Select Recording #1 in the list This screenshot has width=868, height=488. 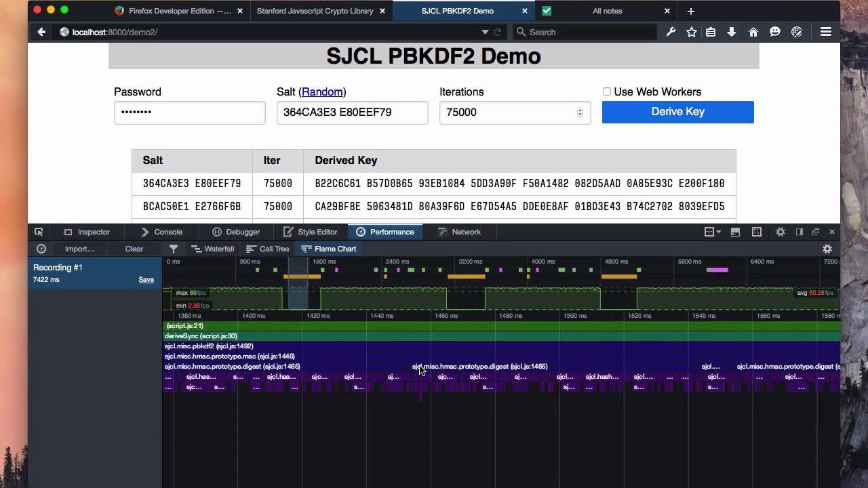pos(95,273)
